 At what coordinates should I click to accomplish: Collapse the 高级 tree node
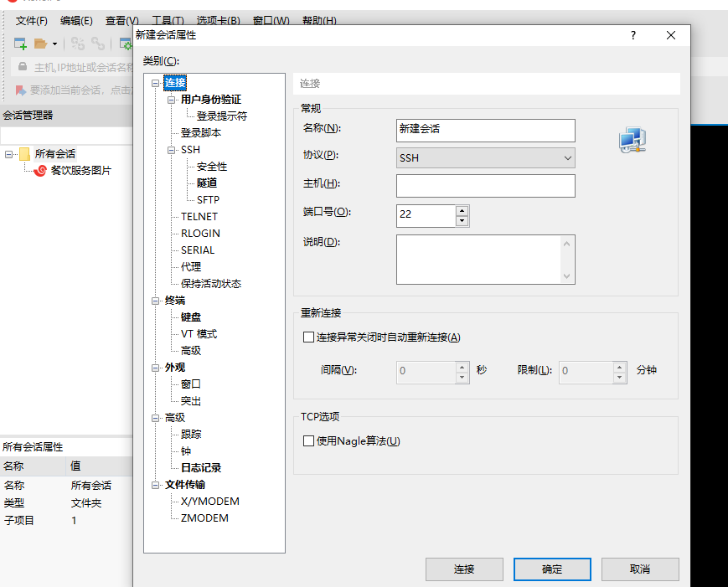156,418
